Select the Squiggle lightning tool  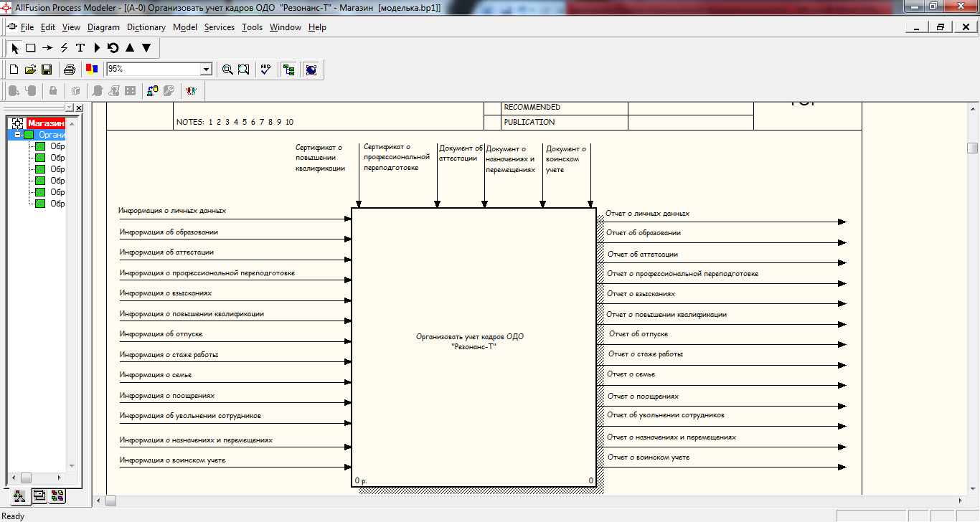click(x=64, y=48)
